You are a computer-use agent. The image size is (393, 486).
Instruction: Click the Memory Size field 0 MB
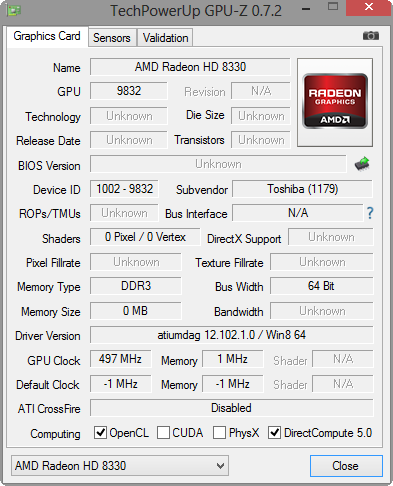point(136,311)
